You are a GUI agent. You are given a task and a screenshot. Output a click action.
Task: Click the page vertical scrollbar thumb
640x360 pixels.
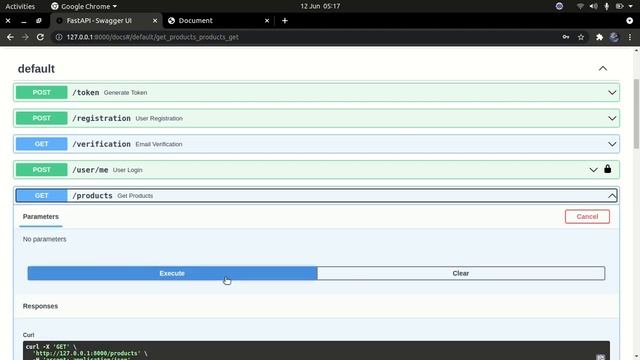[636, 114]
